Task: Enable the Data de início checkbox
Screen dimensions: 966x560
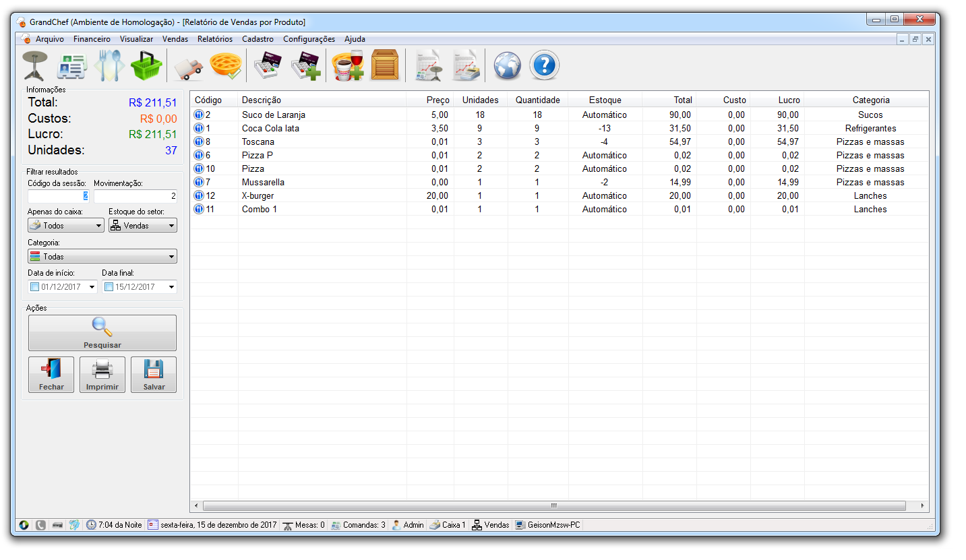Action: pyautogui.click(x=35, y=287)
